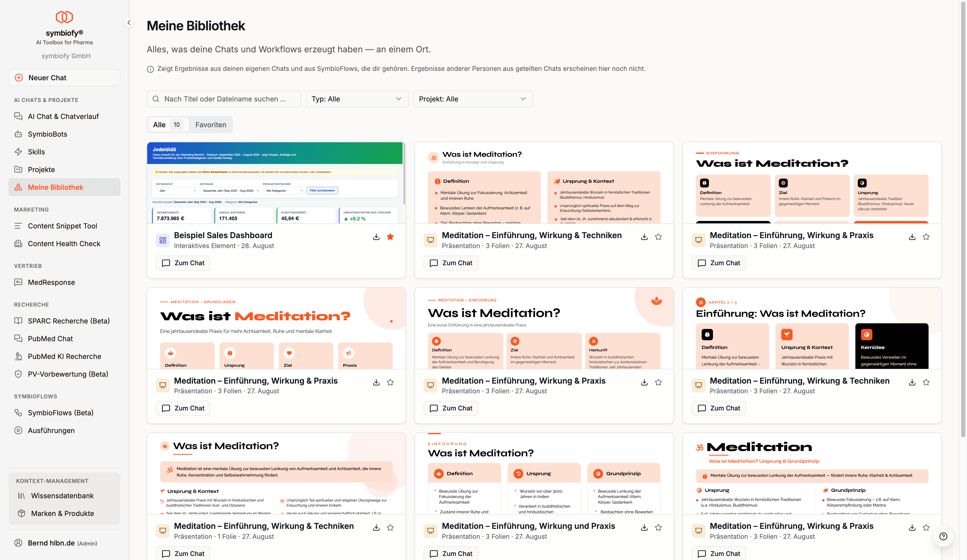Switch to the Favoriten tab
967x560 pixels.
click(211, 125)
